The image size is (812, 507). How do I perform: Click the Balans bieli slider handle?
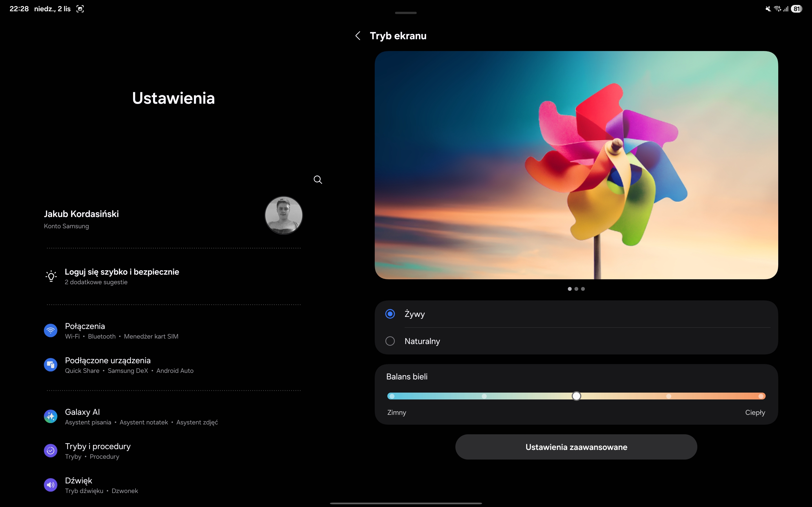576,396
